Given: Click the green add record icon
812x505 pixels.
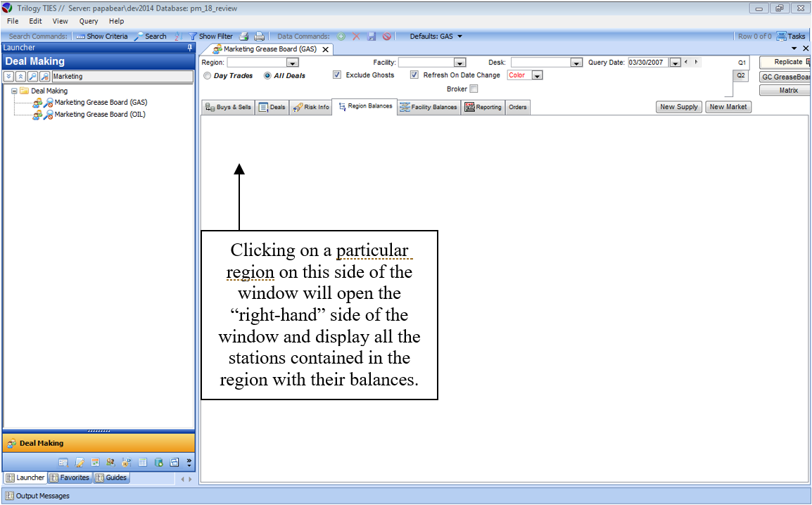Looking at the screenshot, I should (341, 36).
